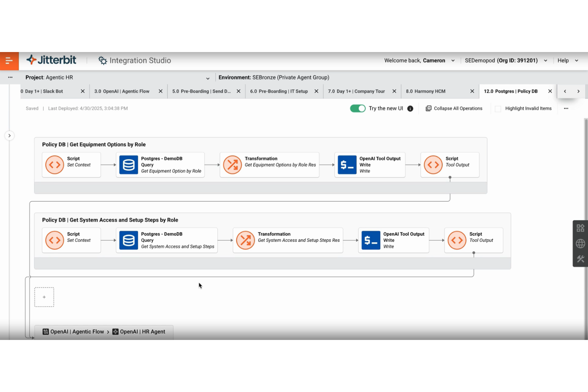Screen dimensions: 588x392
Task: Select the Postgres Get Equipment Option by Role query icon
Action: (x=129, y=165)
